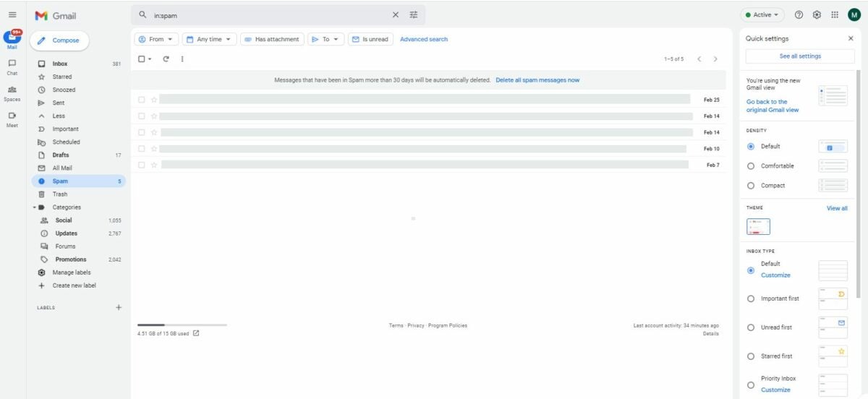
Task: Open the Active status dropdown
Action: [x=762, y=14]
